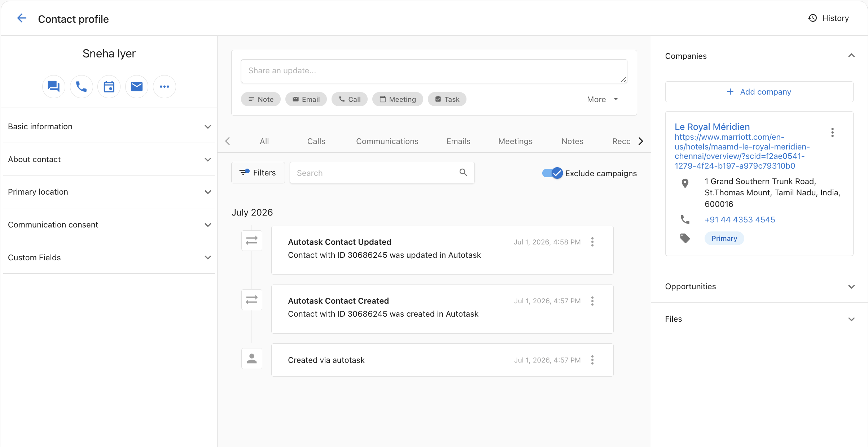Click the phone call icon under Sneha Iyer

(82, 87)
